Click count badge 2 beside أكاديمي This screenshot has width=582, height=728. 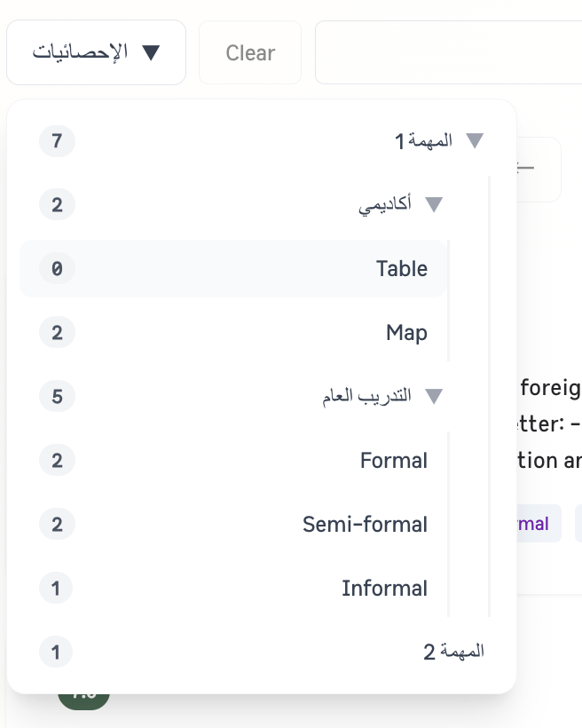click(57, 204)
